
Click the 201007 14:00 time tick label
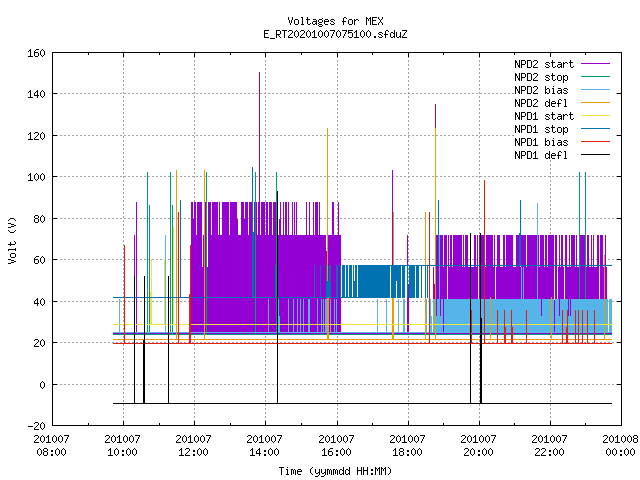[264, 446]
